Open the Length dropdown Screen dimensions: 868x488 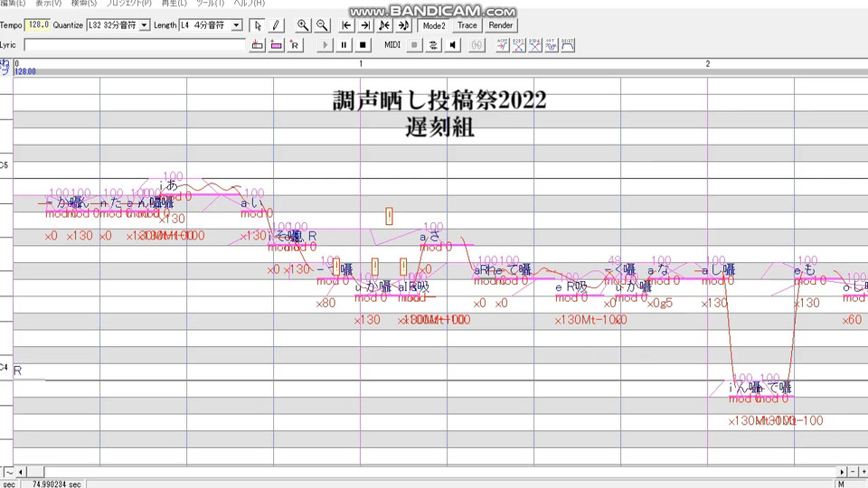tap(236, 25)
